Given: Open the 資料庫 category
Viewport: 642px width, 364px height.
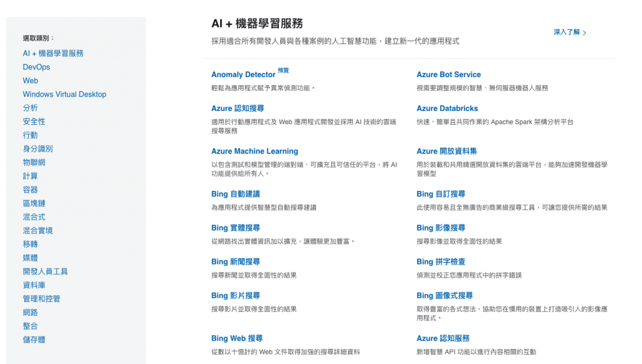Looking at the screenshot, I should coord(34,285).
